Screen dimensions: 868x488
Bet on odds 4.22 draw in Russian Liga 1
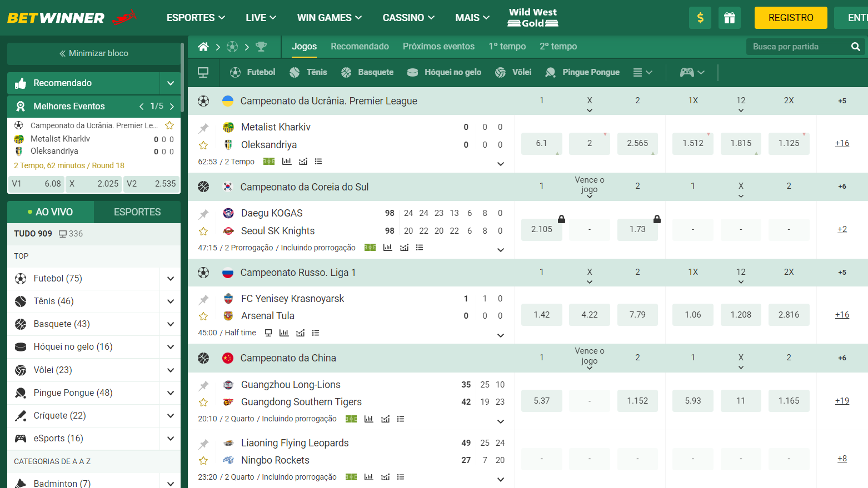click(x=590, y=315)
